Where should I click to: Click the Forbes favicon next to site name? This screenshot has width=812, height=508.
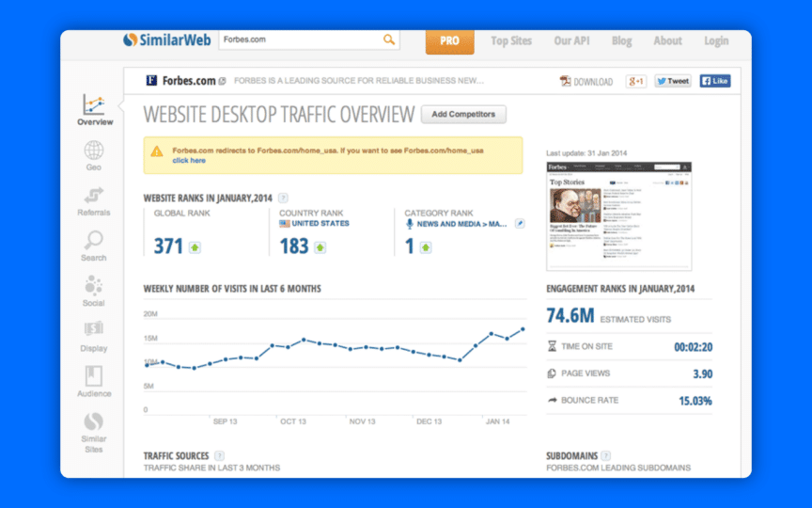151,80
